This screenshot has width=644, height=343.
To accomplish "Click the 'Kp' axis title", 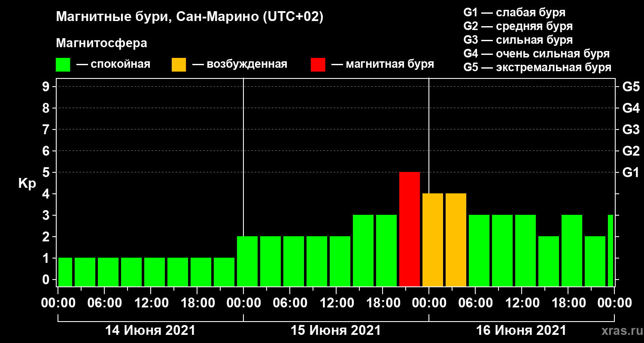I will point(27,184).
